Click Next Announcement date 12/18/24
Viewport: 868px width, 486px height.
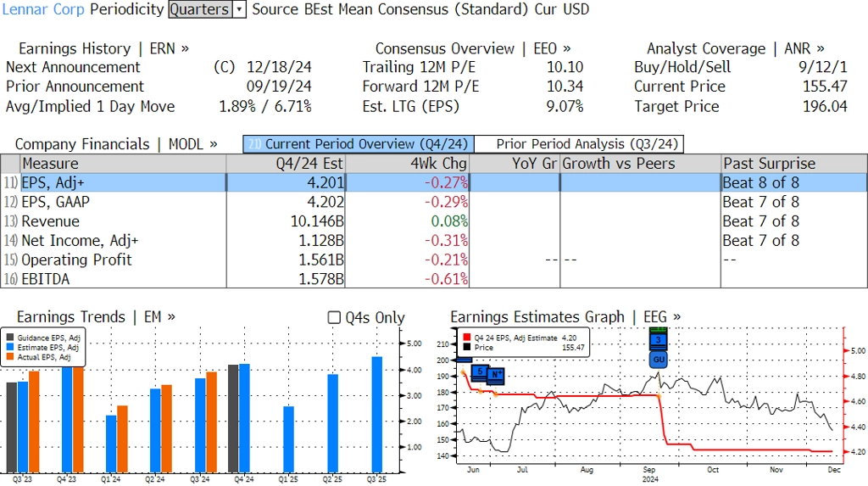click(x=279, y=67)
